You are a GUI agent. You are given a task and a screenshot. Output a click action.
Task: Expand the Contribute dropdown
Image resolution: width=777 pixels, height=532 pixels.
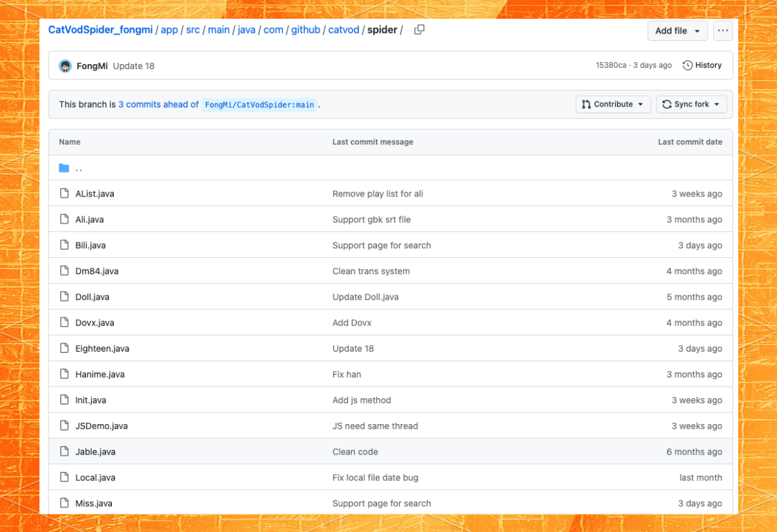[x=613, y=104]
